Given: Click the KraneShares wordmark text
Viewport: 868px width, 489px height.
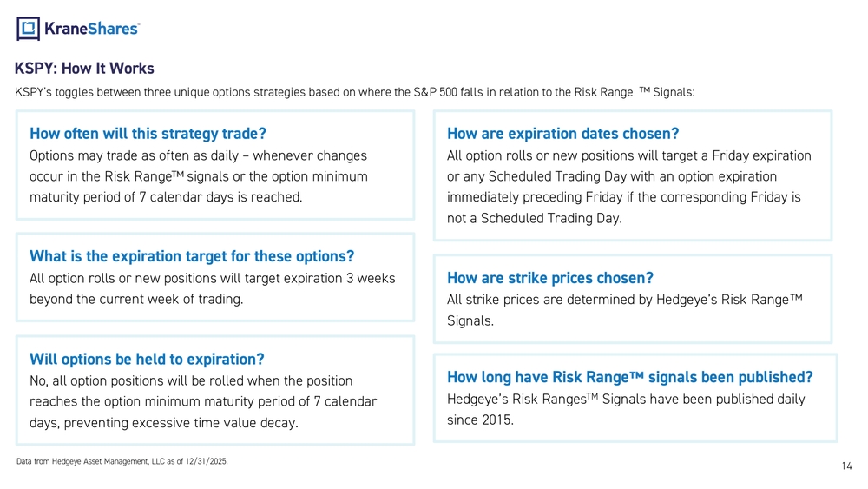Looking at the screenshot, I should click(x=91, y=29).
